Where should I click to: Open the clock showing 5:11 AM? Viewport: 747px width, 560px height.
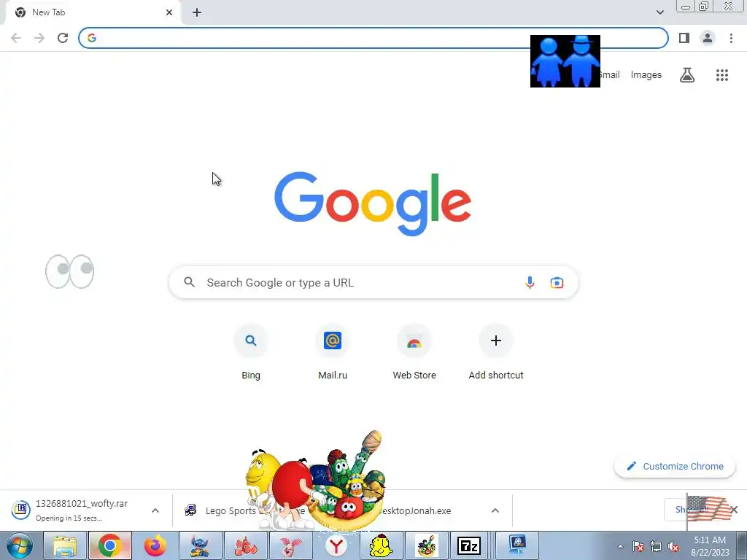coord(710,546)
